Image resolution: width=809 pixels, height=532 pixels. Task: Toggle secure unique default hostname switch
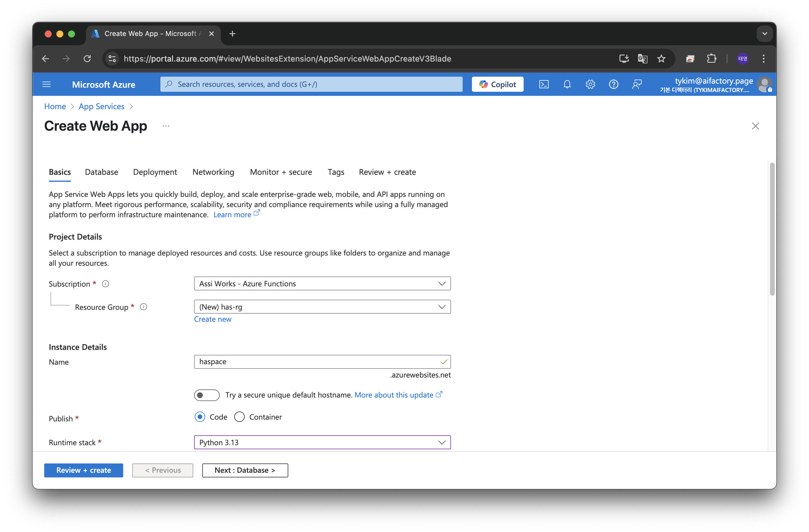tap(206, 395)
